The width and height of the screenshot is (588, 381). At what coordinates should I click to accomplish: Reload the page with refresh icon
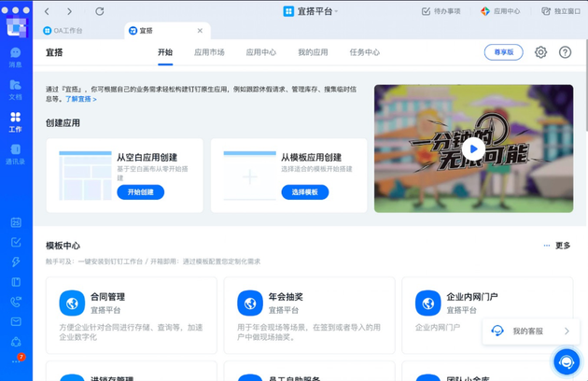(x=99, y=11)
